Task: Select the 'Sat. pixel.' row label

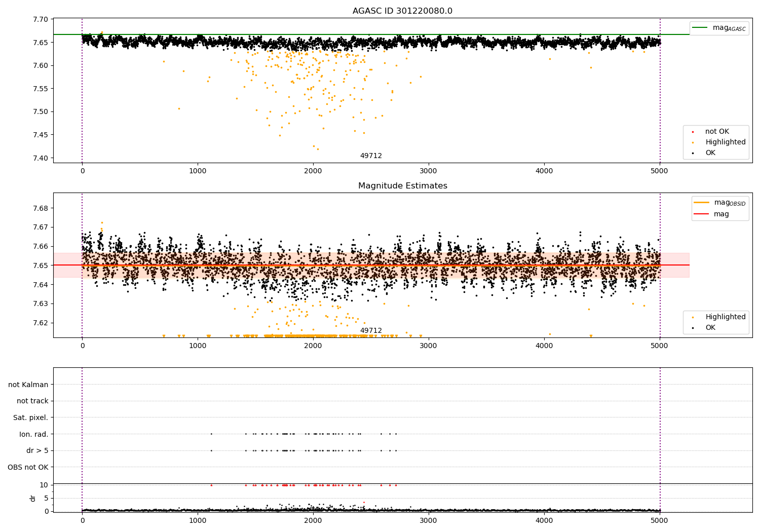Action: point(30,417)
